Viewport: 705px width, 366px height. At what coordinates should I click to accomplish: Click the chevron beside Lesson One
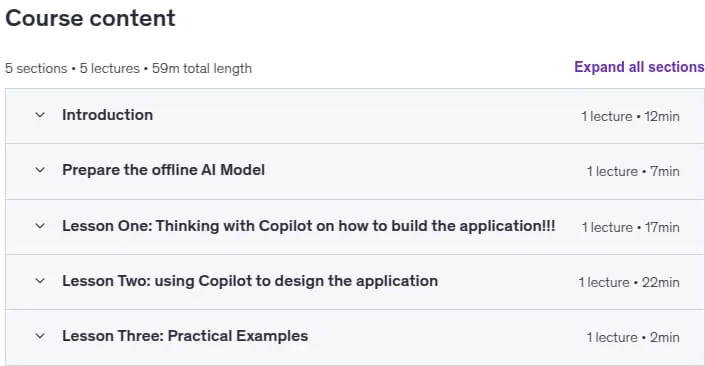pyautogui.click(x=40, y=226)
